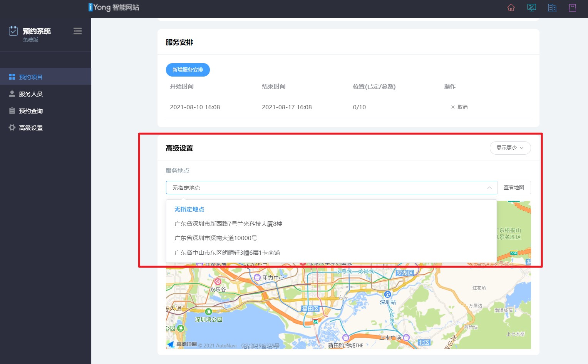Click the start time 2021-08-10 16:08 cell

pos(195,107)
